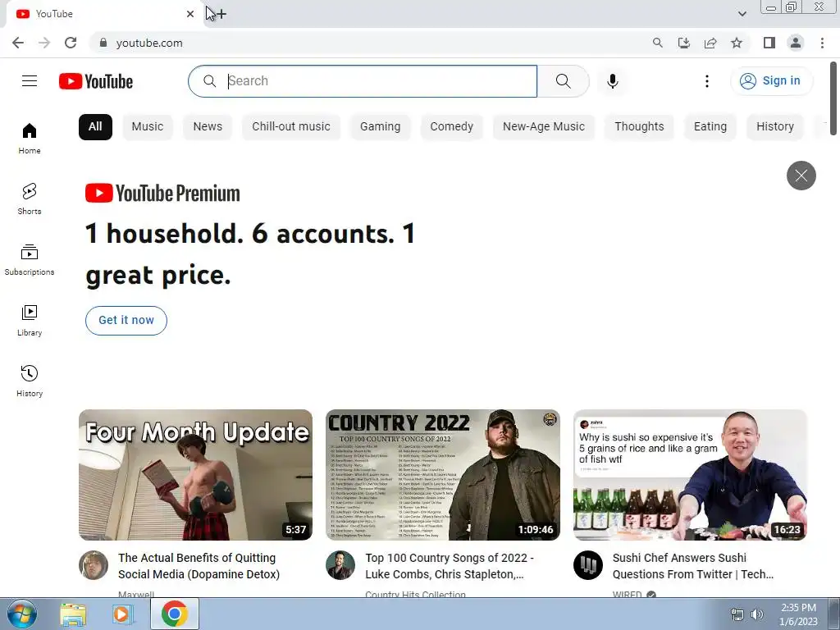Open Chrome profile avatar
The height and width of the screenshot is (630, 840).
click(x=796, y=43)
